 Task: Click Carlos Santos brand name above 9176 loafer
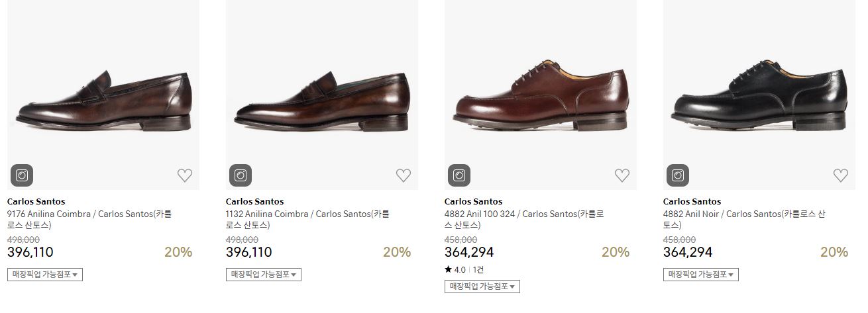[x=36, y=201]
